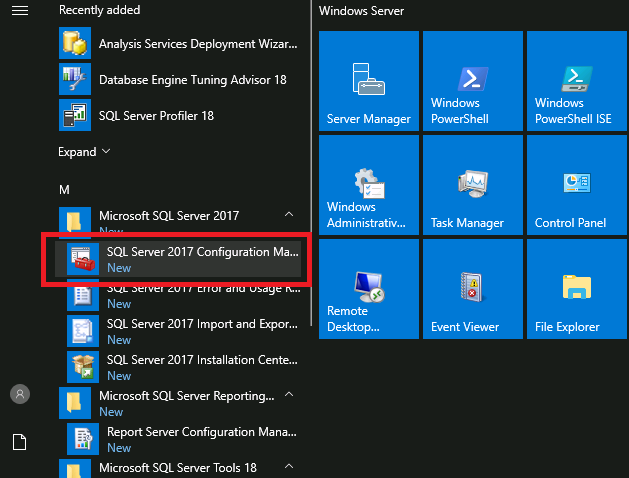
Task: Select SQL Server Profiler 18 text
Action: coord(156,116)
